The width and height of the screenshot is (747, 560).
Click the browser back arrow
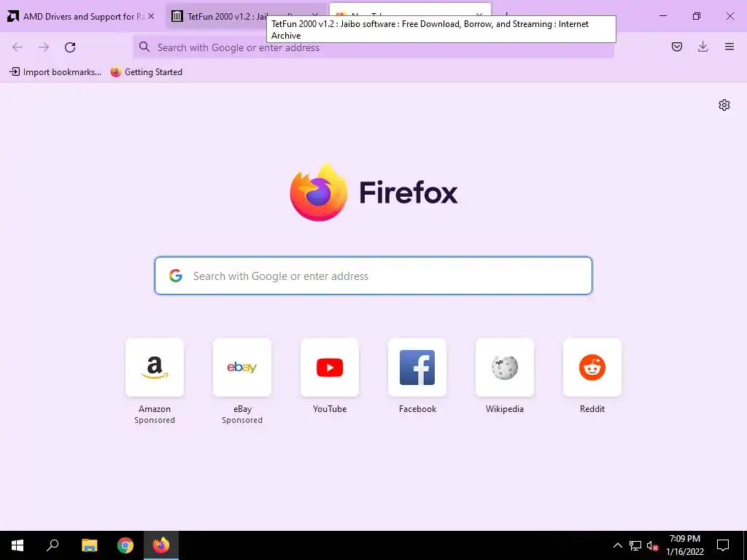point(18,47)
